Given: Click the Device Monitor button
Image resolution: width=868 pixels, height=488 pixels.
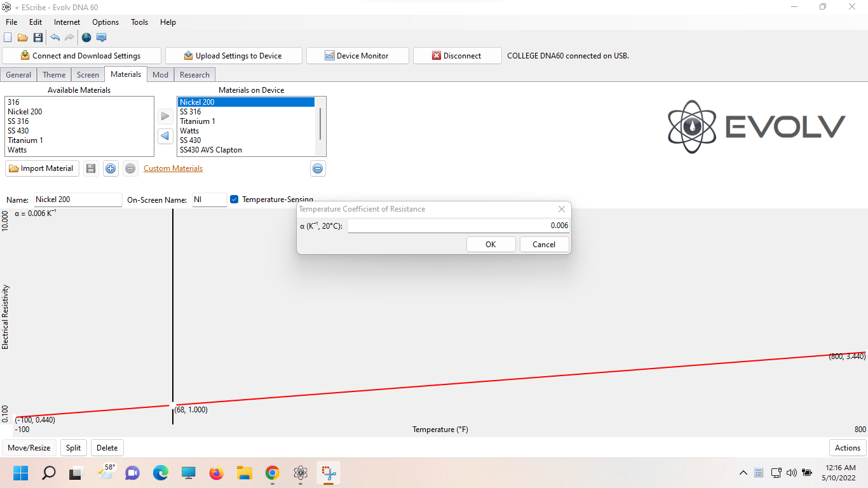Looking at the screenshot, I should (x=356, y=56).
